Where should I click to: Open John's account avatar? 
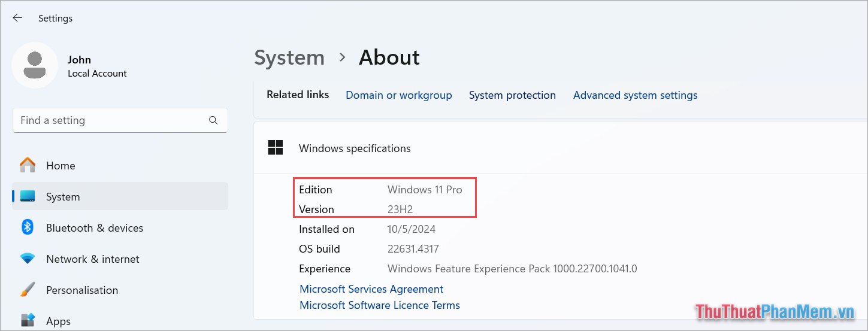(35, 66)
